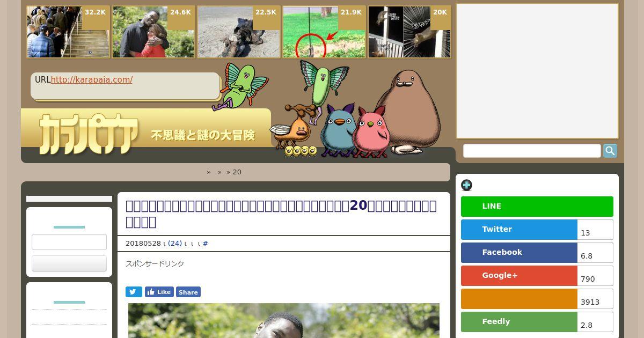
Task: Open the 32.2K crowd stairs thumbnail
Action: click(68, 32)
